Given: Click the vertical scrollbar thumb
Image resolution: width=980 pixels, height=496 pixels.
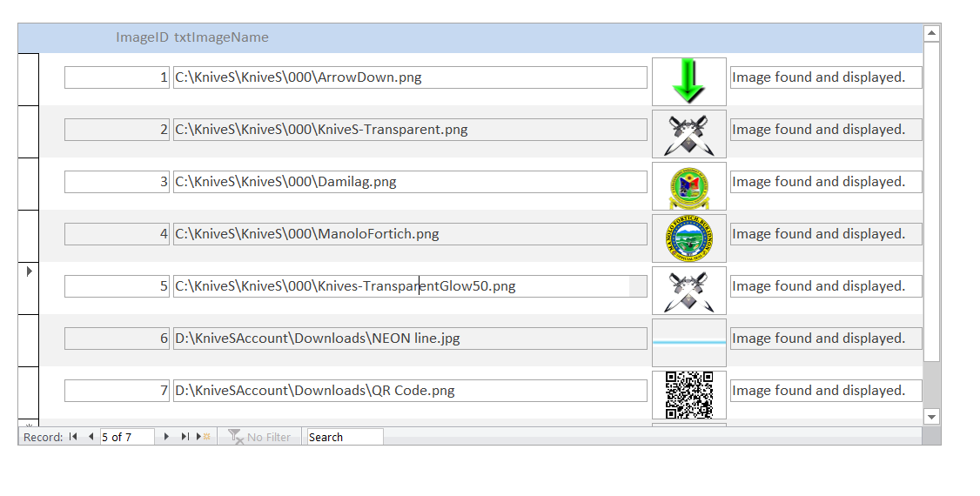Looking at the screenshot, I should [931, 202].
